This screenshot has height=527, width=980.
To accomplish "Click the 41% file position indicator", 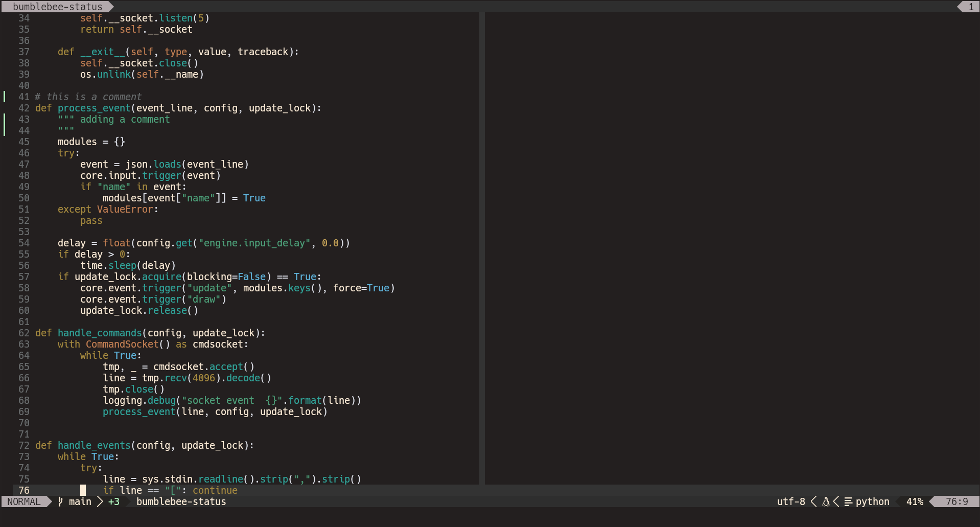I will [x=915, y=501].
